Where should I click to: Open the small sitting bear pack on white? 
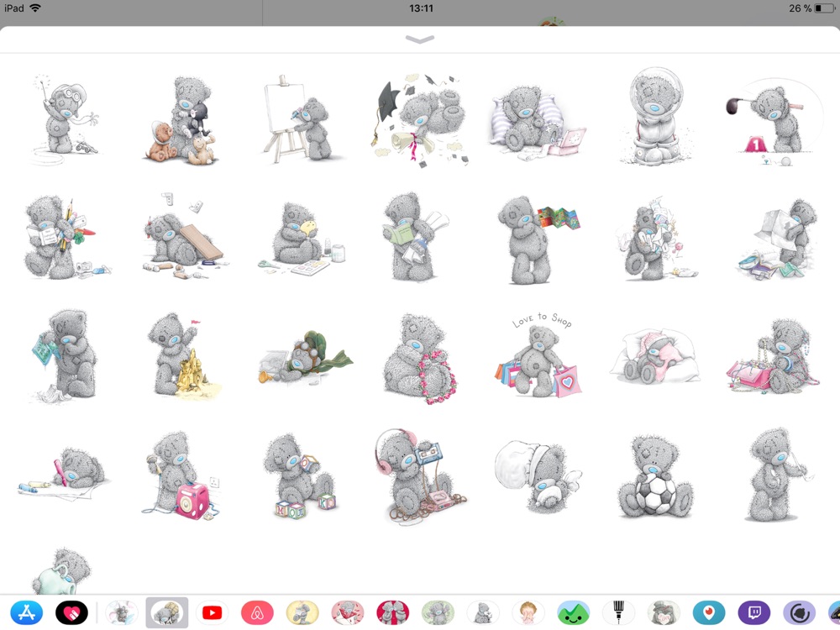(483, 613)
